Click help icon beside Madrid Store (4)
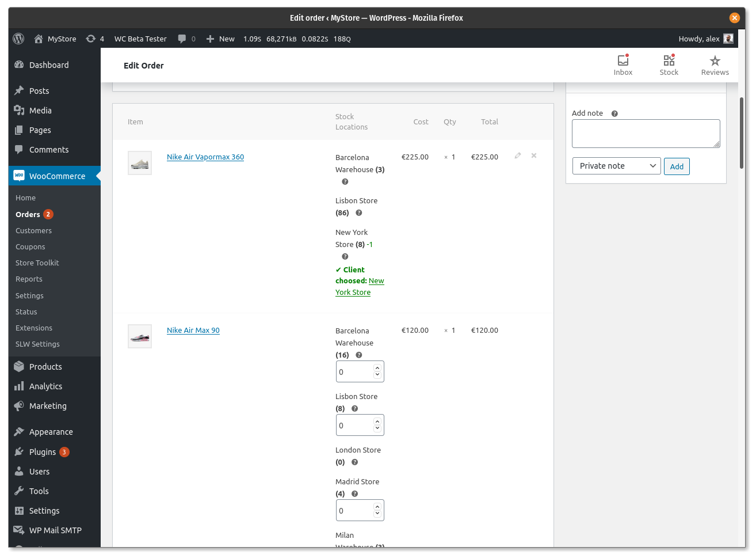Image resolution: width=756 pixels, height=558 pixels. (355, 494)
